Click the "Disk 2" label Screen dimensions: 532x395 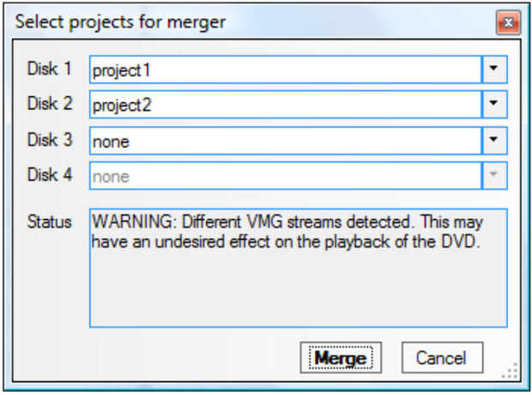point(50,103)
